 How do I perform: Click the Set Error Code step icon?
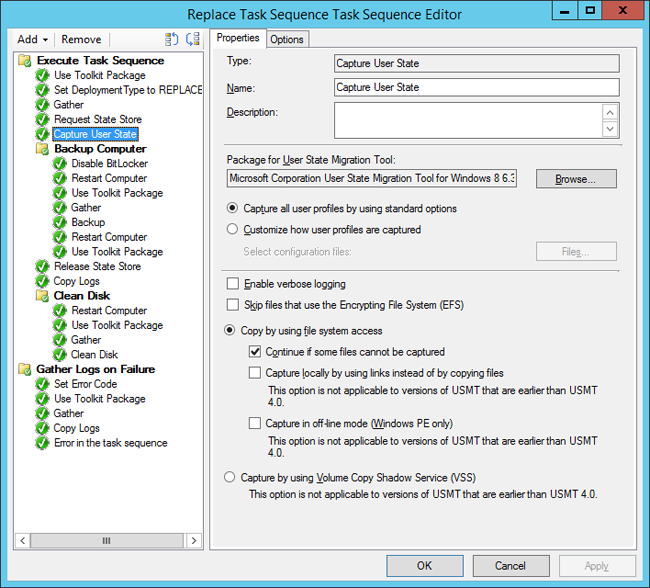tap(42, 384)
